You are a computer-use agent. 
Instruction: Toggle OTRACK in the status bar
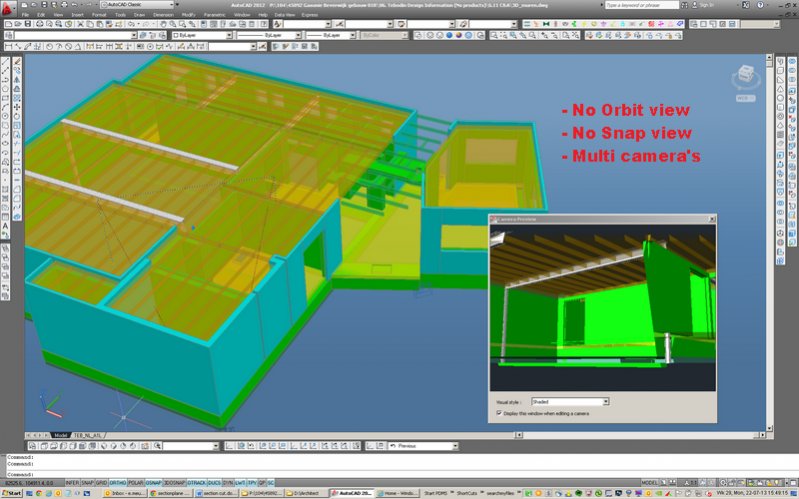[197, 482]
